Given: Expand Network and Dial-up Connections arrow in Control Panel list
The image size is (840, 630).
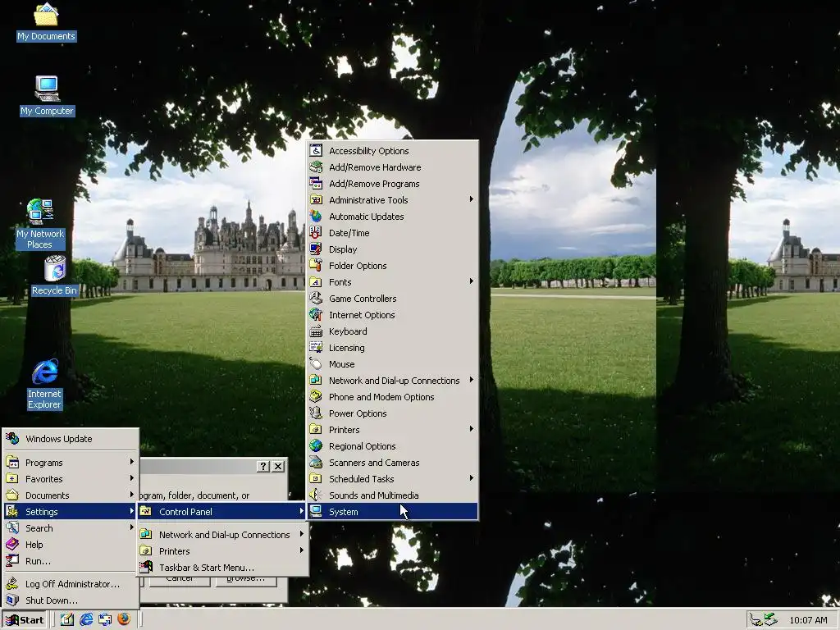Looking at the screenshot, I should (x=472, y=380).
